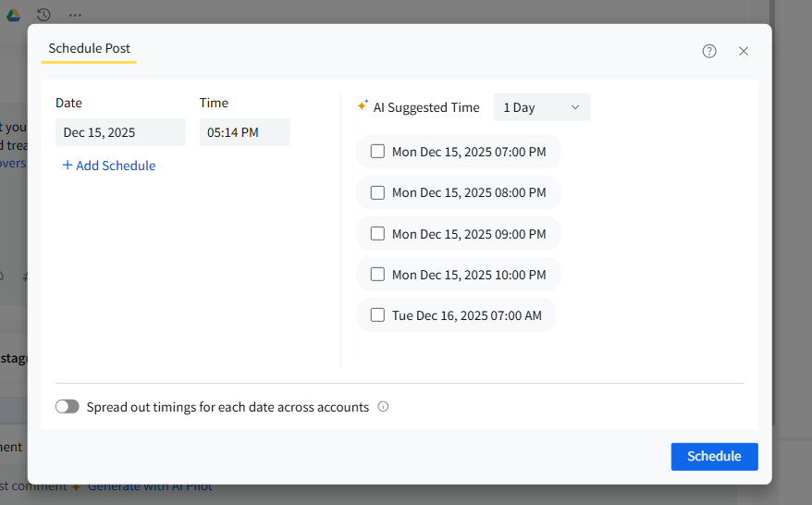Open the help question mark icon

709,51
